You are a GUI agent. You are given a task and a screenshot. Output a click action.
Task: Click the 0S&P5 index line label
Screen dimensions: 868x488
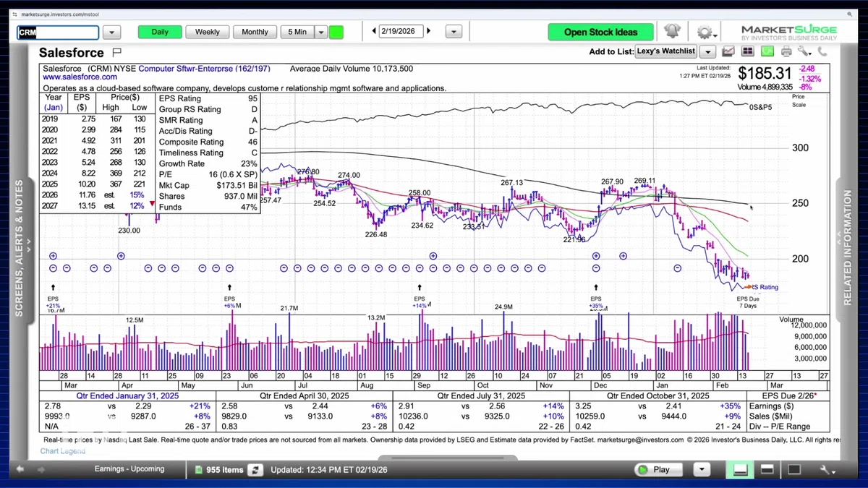pos(760,107)
